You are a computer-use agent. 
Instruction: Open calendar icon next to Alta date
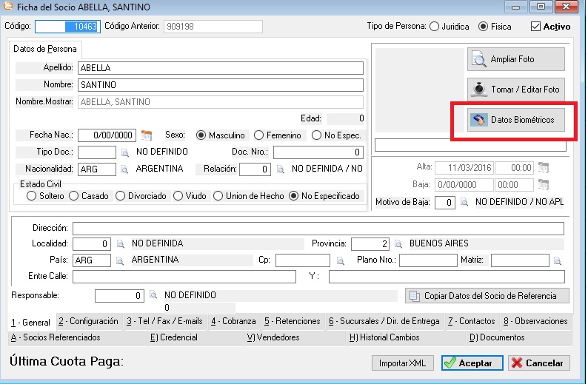[544, 167]
